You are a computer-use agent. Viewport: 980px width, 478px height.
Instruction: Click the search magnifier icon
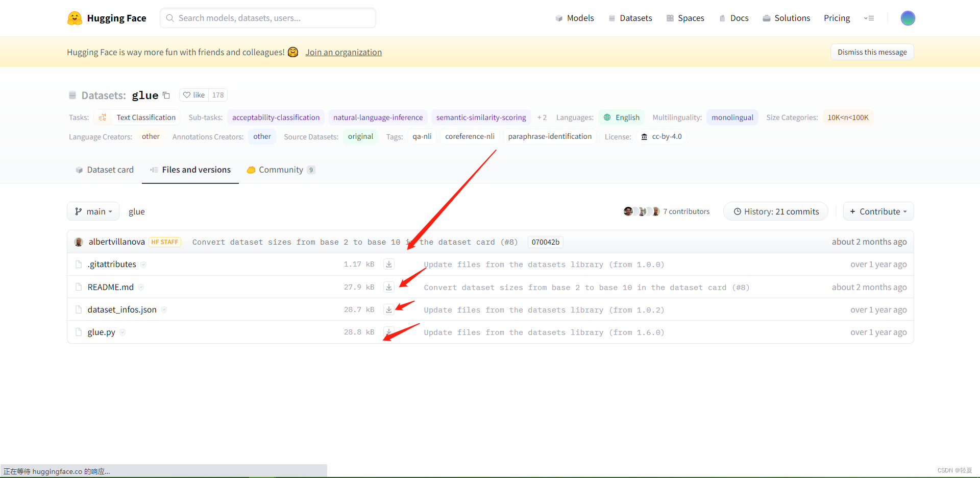coord(170,18)
